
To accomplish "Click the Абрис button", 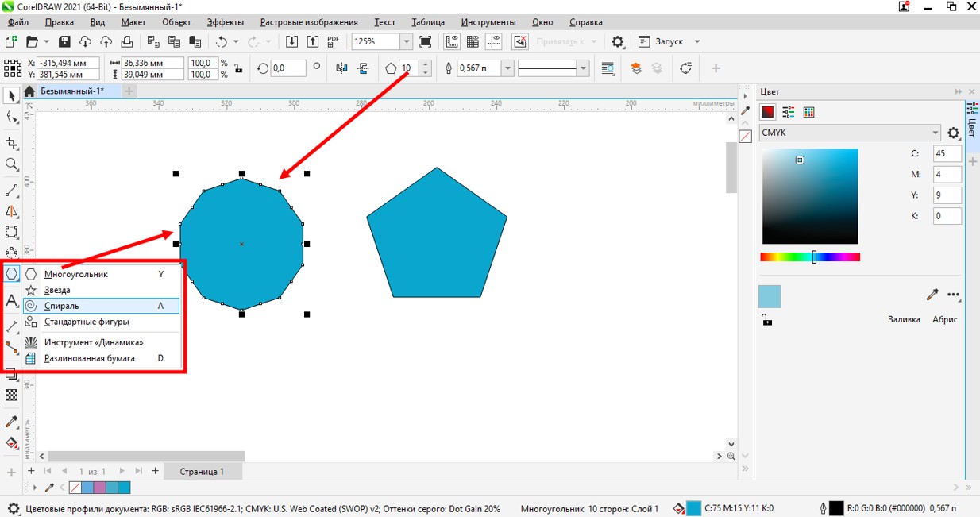I will [x=945, y=319].
